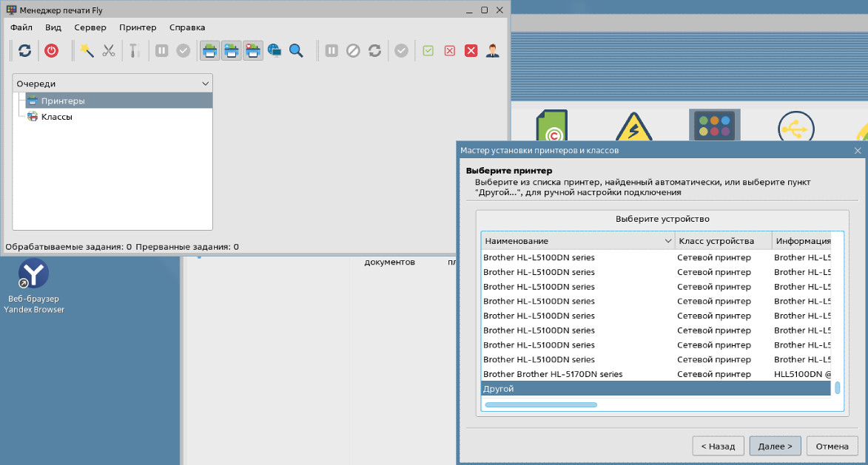Image resolution: width=868 pixels, height=465 pixels.
Task: Click the horizontal scrollbar in device list
Action: [x=541, y=404]
